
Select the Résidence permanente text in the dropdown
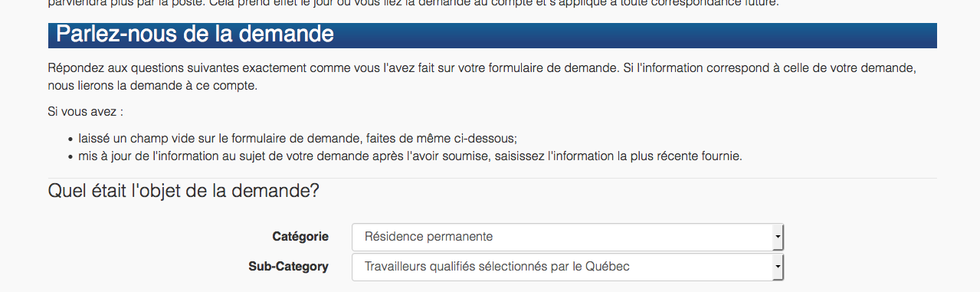pyautogui.click(x=428, y=236)
